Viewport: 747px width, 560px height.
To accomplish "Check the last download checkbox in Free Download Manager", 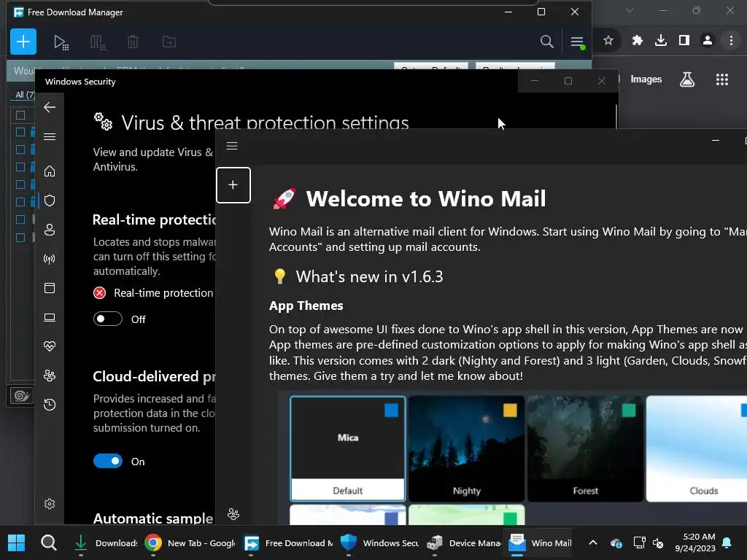I will 20,237.
